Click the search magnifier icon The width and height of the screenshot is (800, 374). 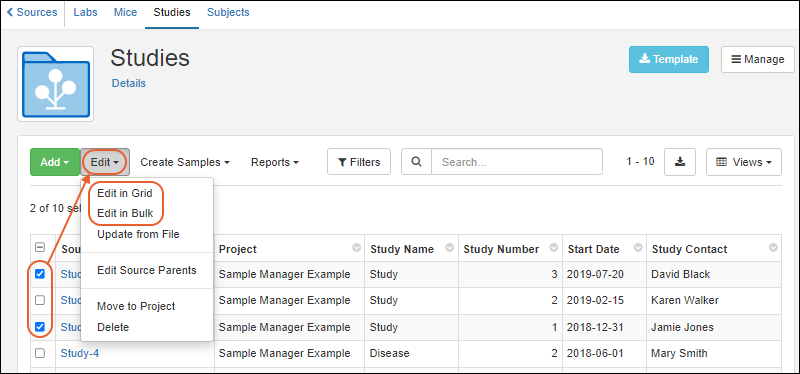point(416,162)
